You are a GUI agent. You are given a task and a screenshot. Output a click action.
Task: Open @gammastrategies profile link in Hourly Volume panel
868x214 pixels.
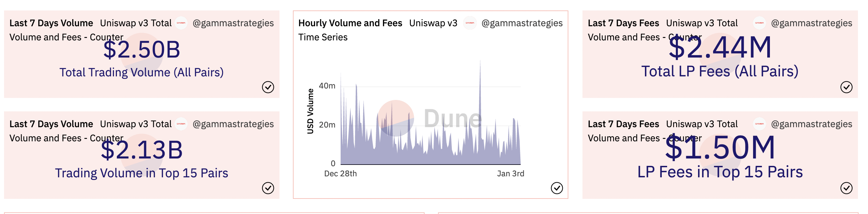pyautogui.click(x=522, y=23)
